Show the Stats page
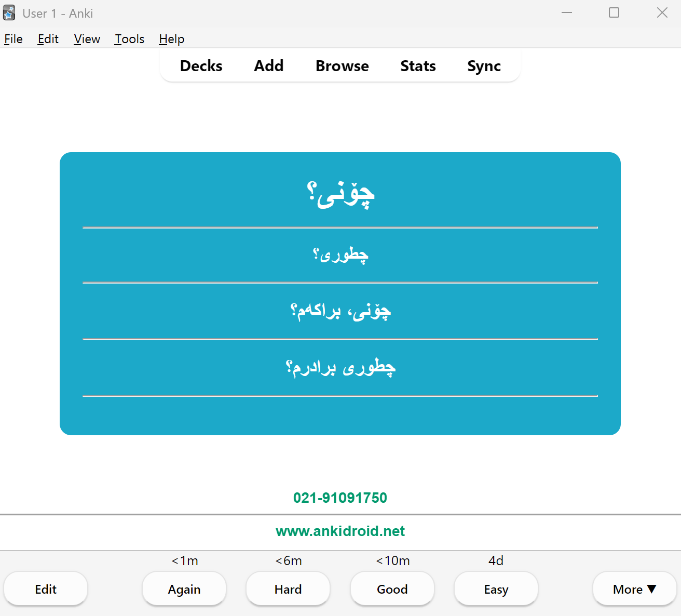This screenshot has height=616, width=681. [418, 66]
